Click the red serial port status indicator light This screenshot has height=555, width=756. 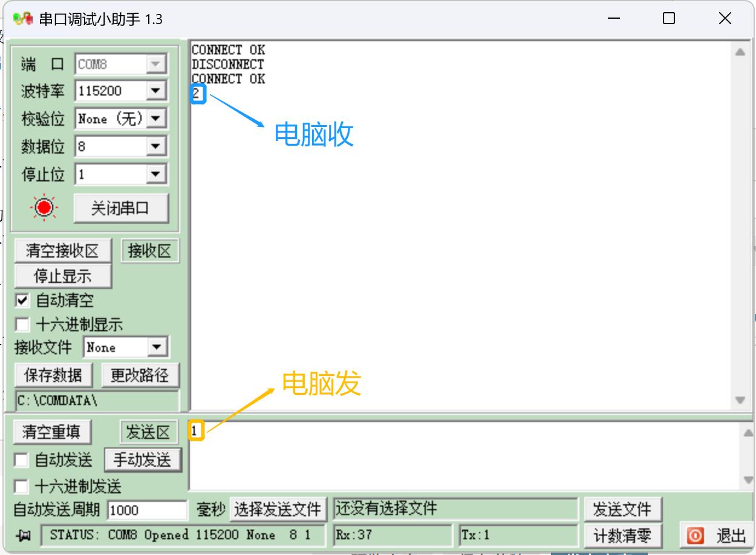[x=44, y=208]
